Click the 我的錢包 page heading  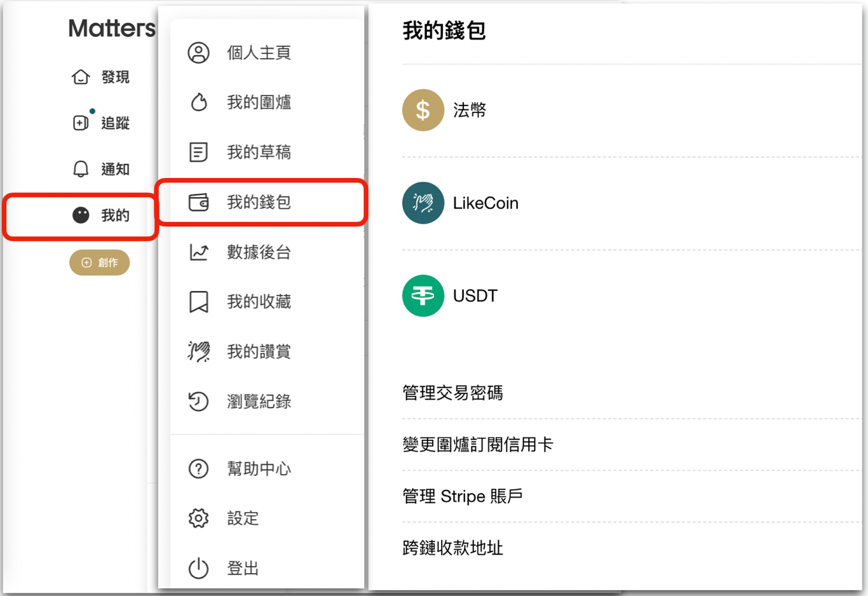[444, 30]
